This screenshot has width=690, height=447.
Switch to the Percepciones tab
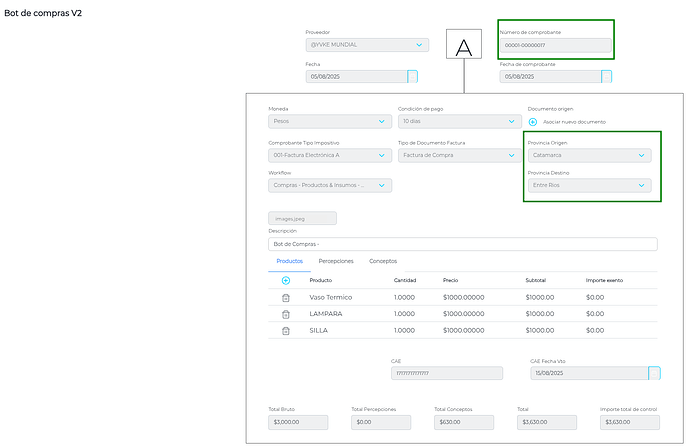(336, 261)
